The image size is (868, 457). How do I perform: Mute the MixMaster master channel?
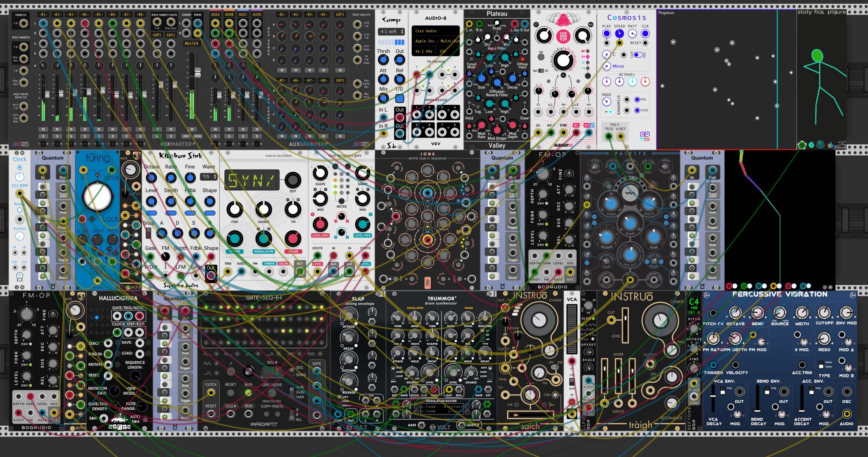click(192, 129)
